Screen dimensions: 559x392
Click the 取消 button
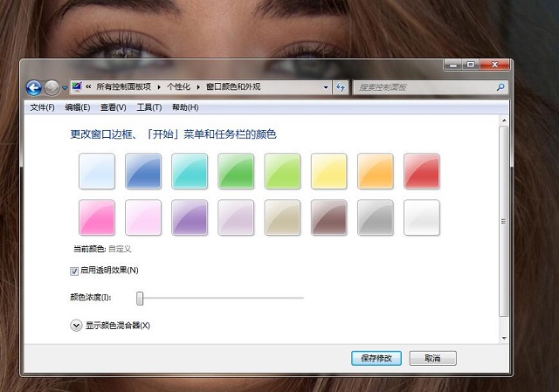pos(431,358)
